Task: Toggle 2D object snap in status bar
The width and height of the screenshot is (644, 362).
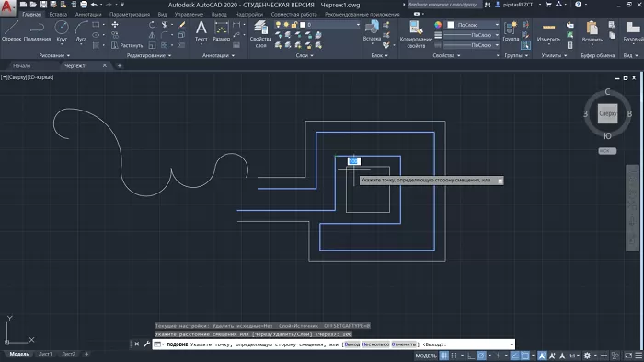Action: tap(525, 356)
